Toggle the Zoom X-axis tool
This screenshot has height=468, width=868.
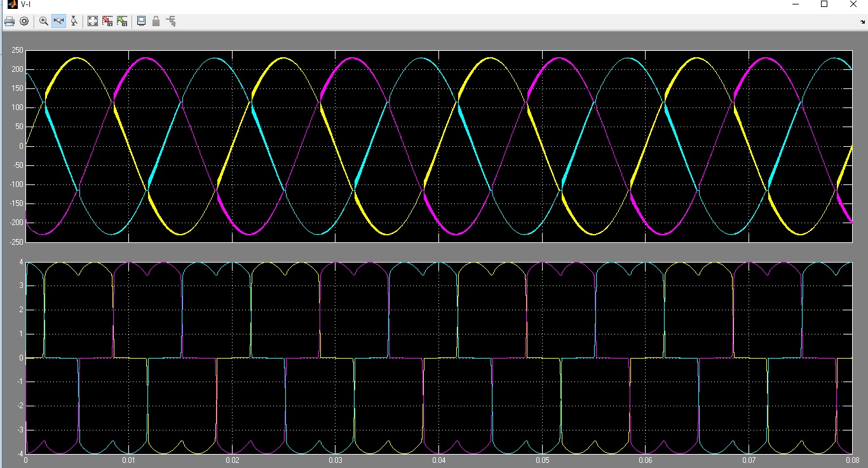59,21
